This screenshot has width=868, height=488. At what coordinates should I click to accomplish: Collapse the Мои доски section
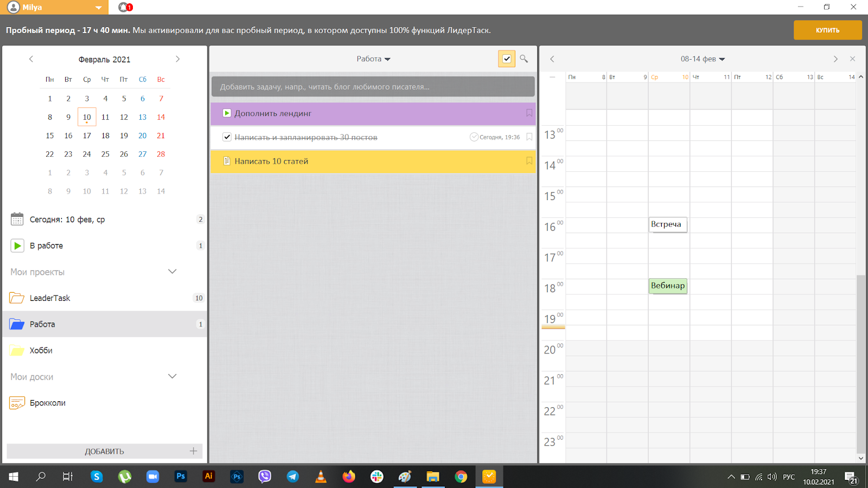click(x=172, y=376)
